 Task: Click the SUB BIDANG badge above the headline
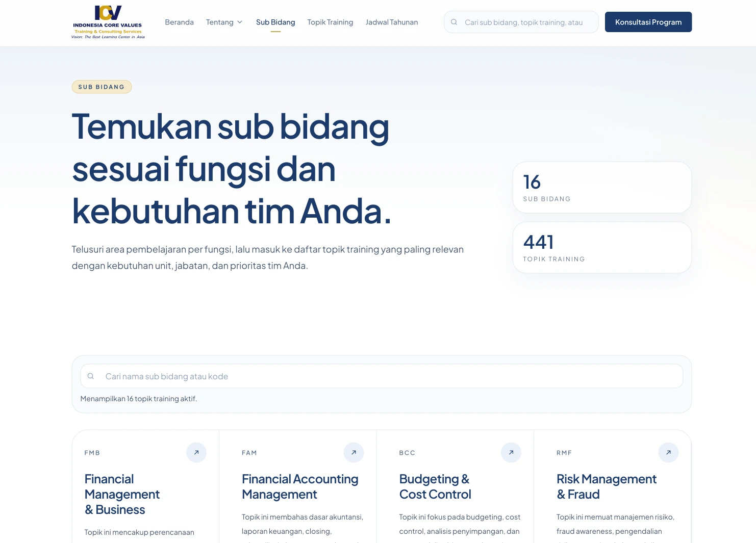tap(102, 87)
